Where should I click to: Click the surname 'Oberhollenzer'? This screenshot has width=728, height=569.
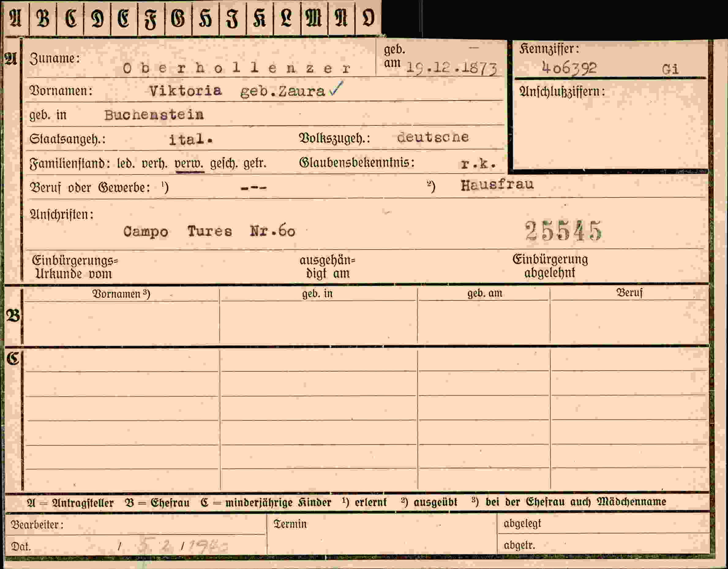[237, 68]
